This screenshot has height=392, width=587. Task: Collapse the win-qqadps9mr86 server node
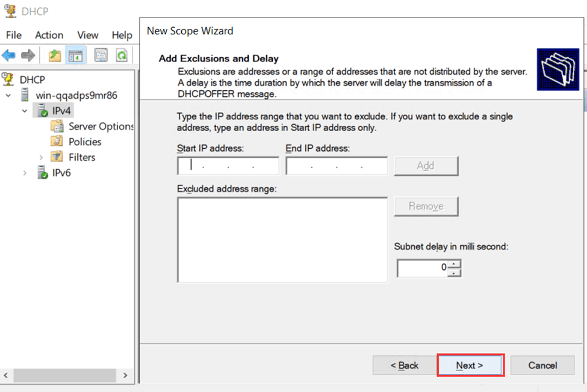8,95
